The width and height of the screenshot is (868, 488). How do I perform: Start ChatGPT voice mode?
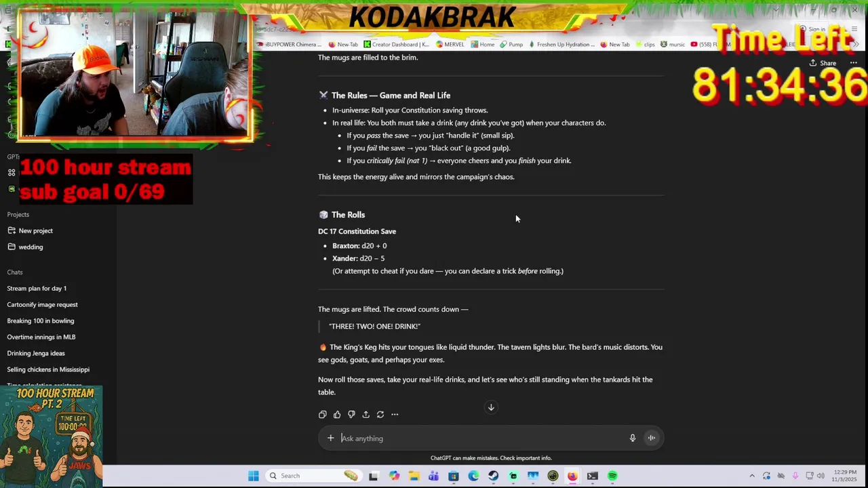coord(652,438)
